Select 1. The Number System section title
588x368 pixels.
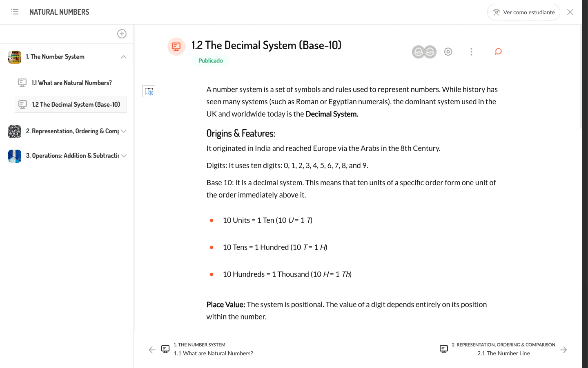click(55, 57)
